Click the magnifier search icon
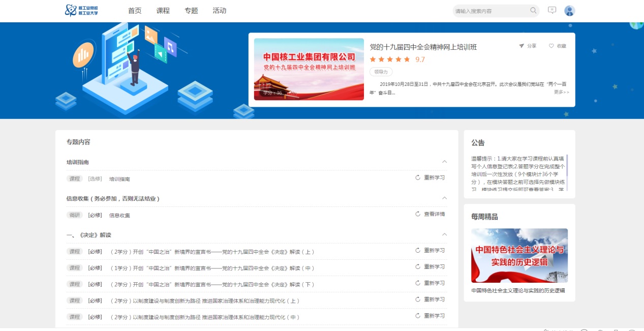Viewport: 644px width, 331px height. pos(533,11)
